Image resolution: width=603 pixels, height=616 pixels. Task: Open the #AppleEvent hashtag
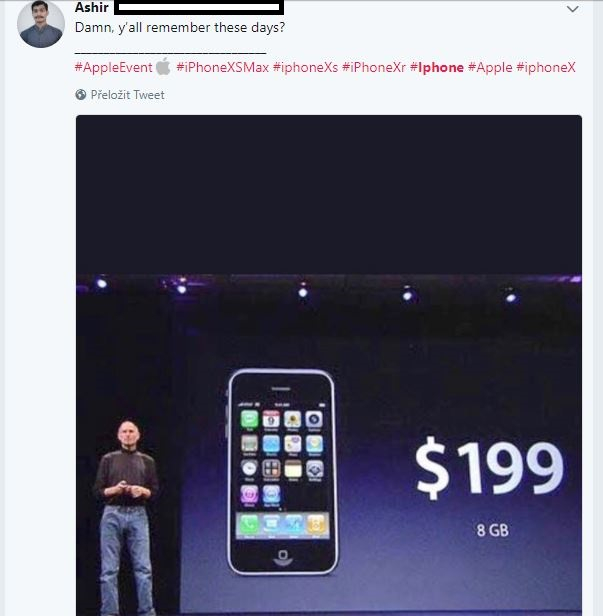[x=114, y=67]
